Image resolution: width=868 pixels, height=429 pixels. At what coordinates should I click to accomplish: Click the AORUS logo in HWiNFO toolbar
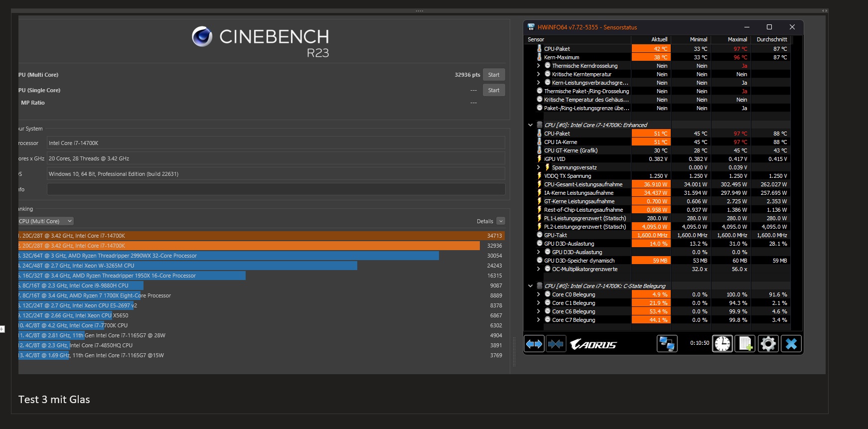593,344
